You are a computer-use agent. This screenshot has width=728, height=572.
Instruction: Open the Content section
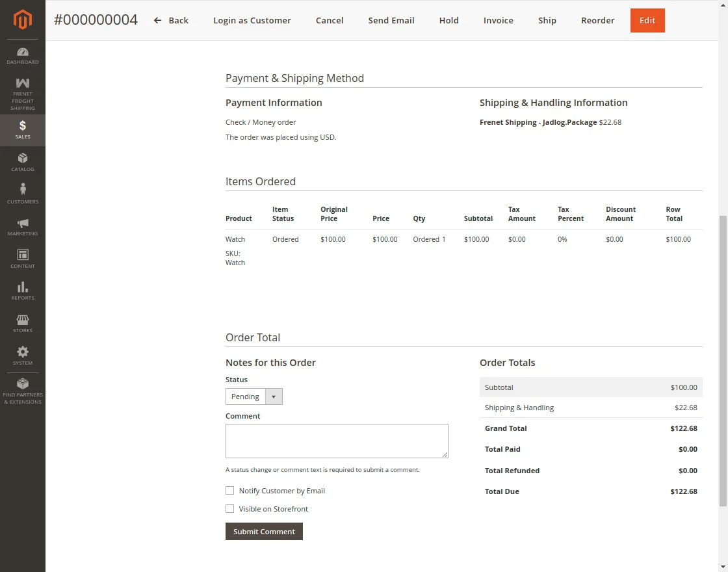[23, 258]
